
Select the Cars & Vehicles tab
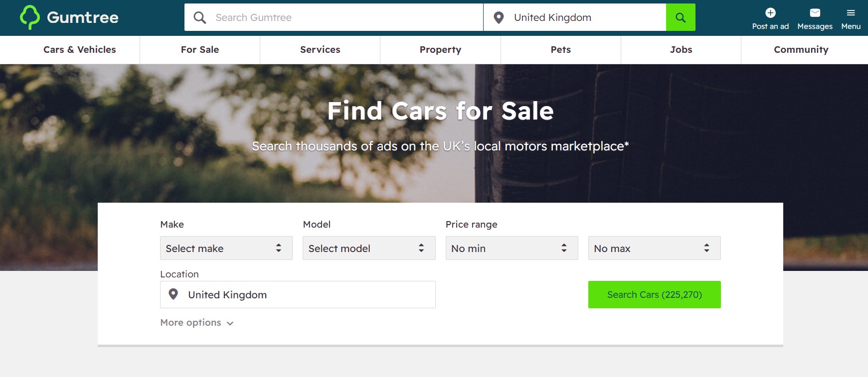click(80, 49)
